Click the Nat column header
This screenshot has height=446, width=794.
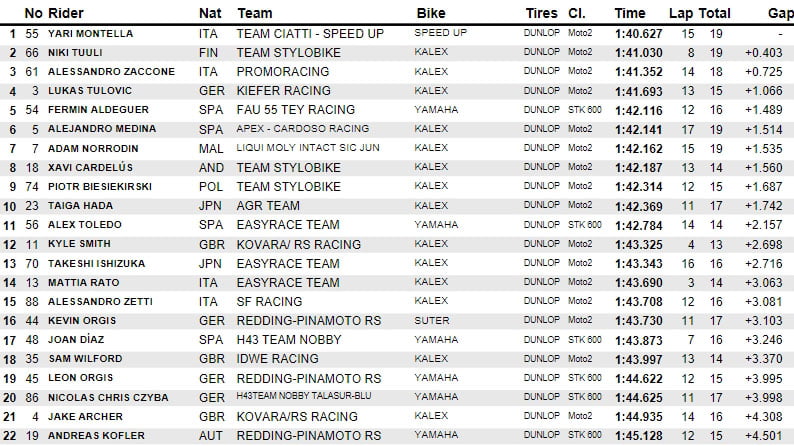coord(210,14)
